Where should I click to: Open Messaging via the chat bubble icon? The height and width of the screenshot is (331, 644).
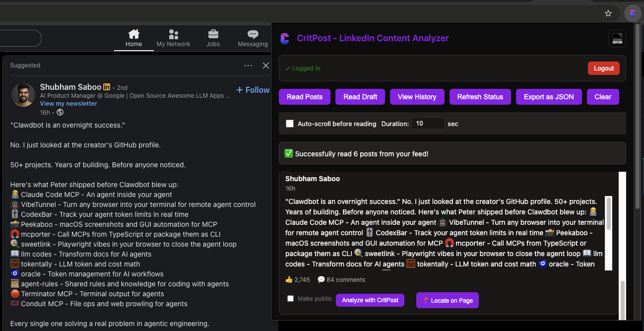click(253, 35)
